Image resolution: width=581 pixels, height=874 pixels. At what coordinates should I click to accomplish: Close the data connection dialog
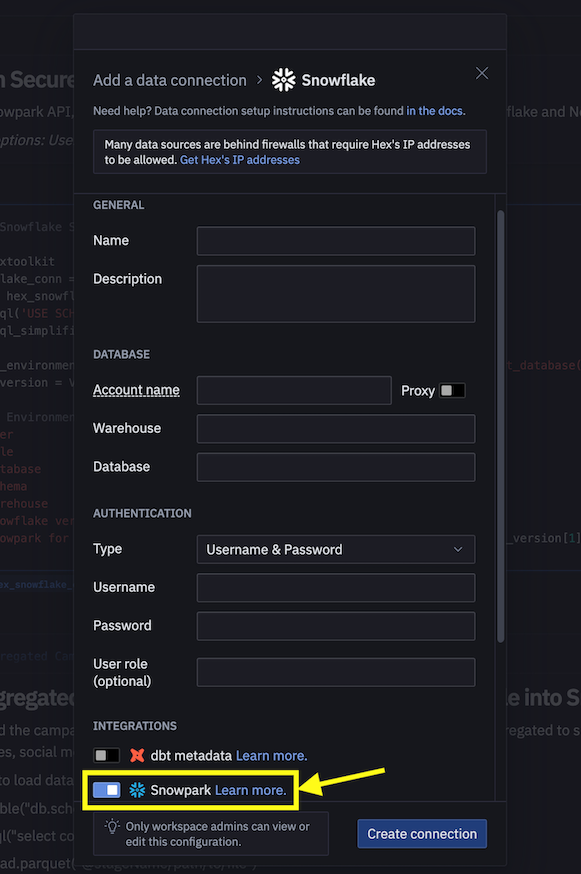pos(482,73)
